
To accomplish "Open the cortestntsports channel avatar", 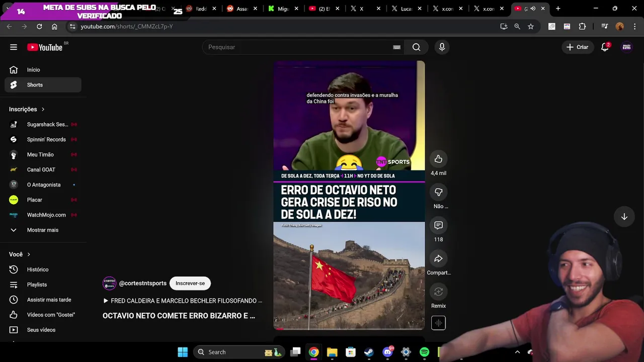I will click(x=109, y=283).
